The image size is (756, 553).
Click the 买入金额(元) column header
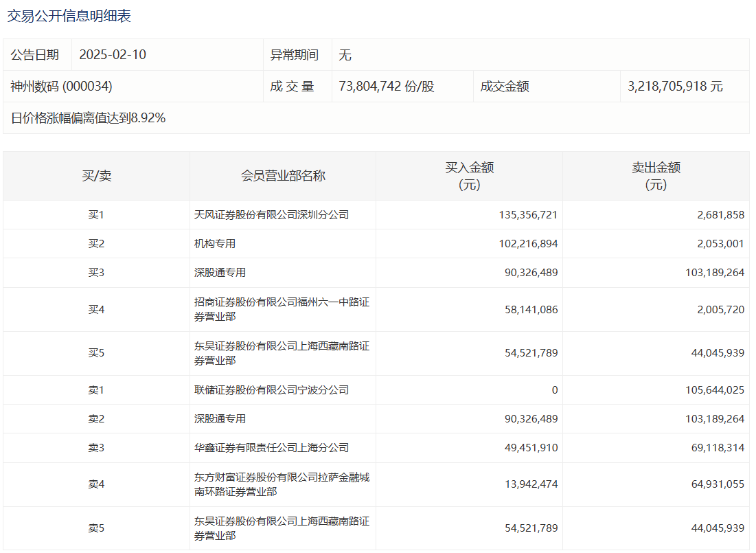pos(469,176)
